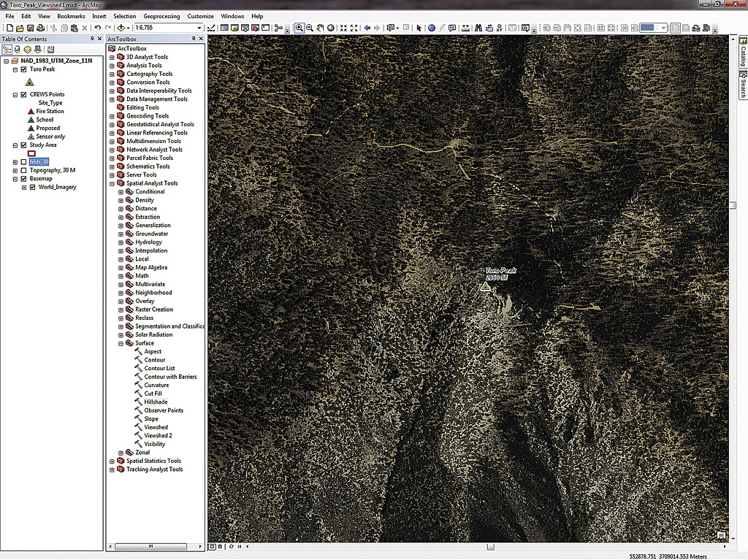Save the map document

point(30,28)
